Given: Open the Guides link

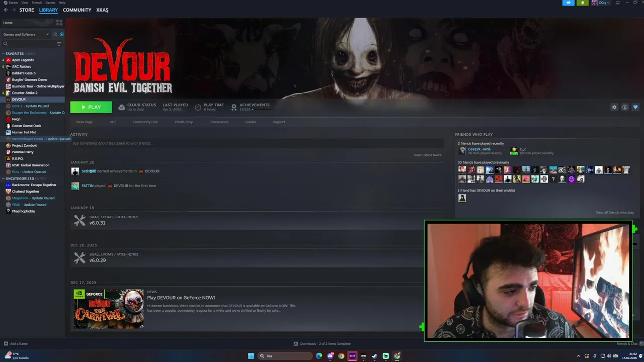Looking at the screenshot, I should pyautogui.click(x=251, y=122).
